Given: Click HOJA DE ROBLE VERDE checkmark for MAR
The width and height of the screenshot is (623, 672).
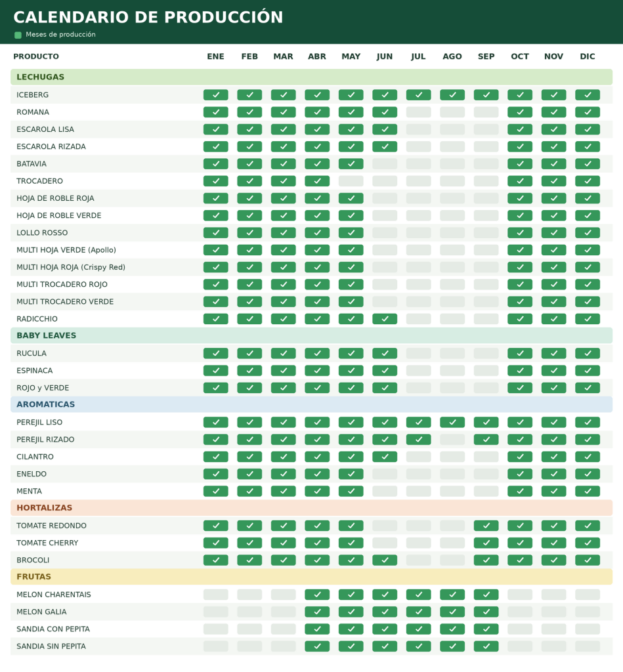Looking at the screenshot, I should coord(284,215).
